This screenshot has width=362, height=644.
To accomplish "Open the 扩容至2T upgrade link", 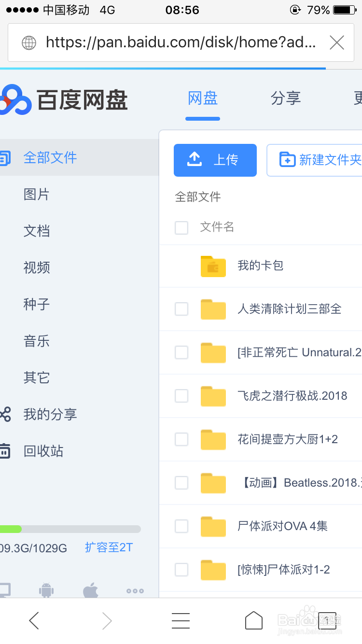I will (x=109, y=547).
